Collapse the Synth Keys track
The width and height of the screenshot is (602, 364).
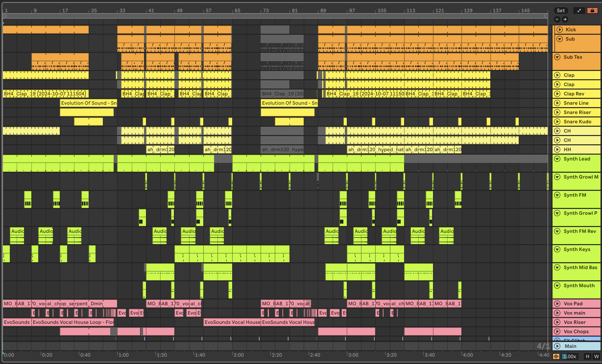click(x=557, y=249)
